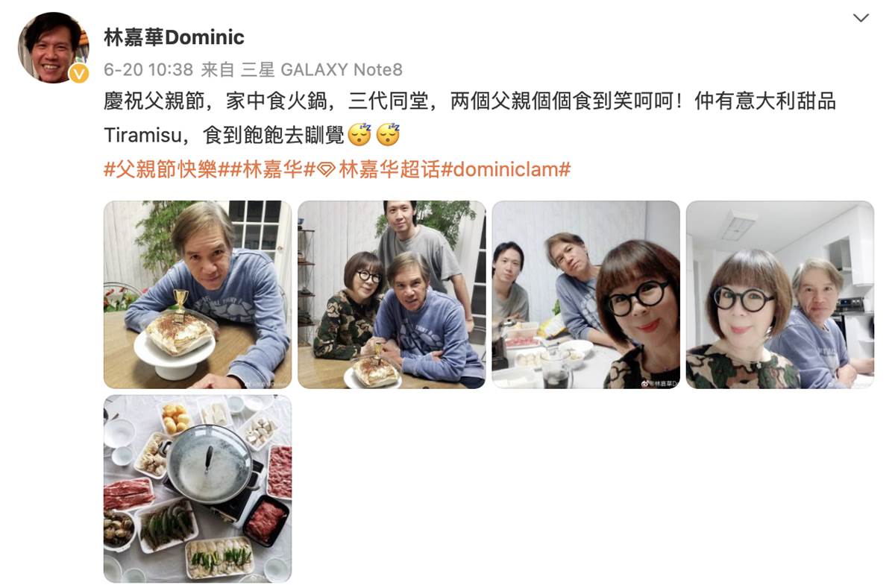Image resolution: width=895 pixels, height=588 pixels.
Task: Open the post options chevron menu
Action: 861,18
